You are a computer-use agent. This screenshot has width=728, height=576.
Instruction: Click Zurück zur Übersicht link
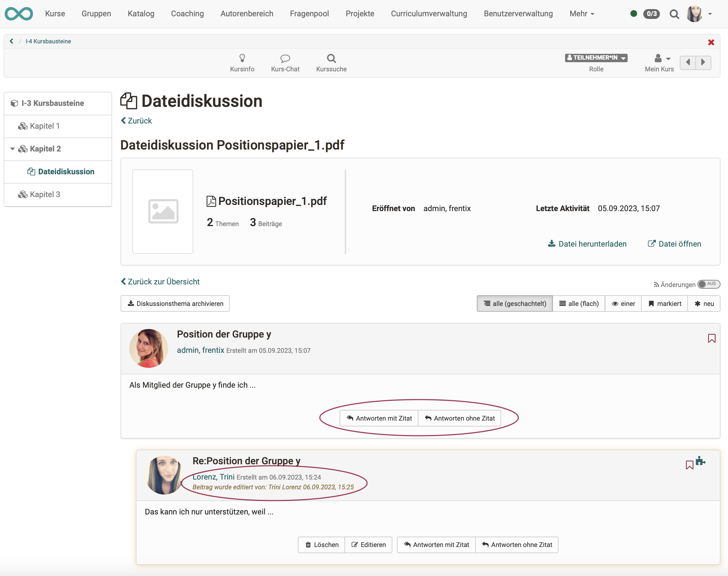tap(160, 281)
